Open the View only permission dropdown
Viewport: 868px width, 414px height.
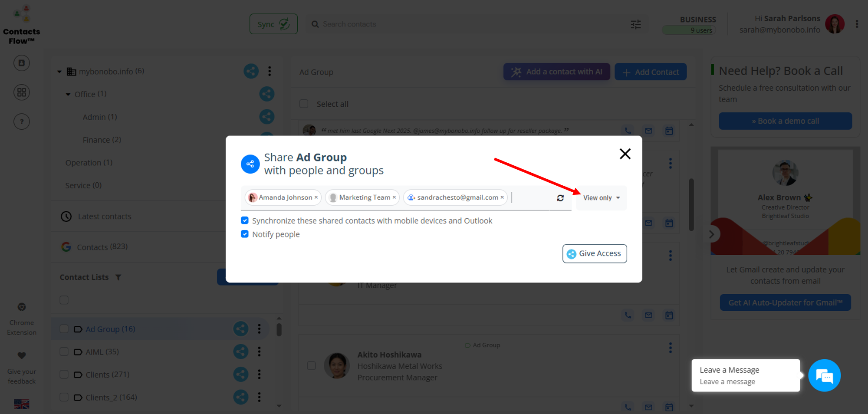pos(601,198)
